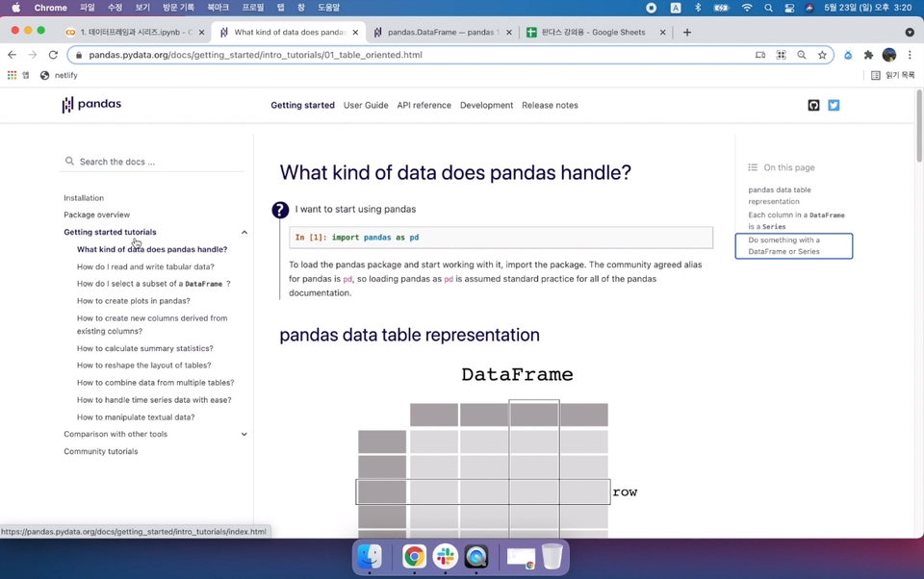Close the 'What kind of data does pandas' tab
The width and height of the screenshot is (924, 579).
[x=355, y=33]
